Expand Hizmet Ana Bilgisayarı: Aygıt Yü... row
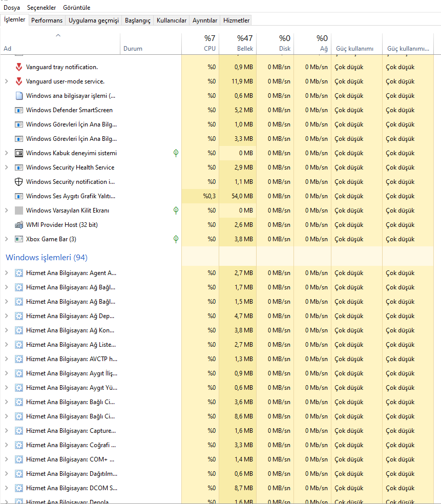The height and width of the screenshot is (504, 441). 7,388
